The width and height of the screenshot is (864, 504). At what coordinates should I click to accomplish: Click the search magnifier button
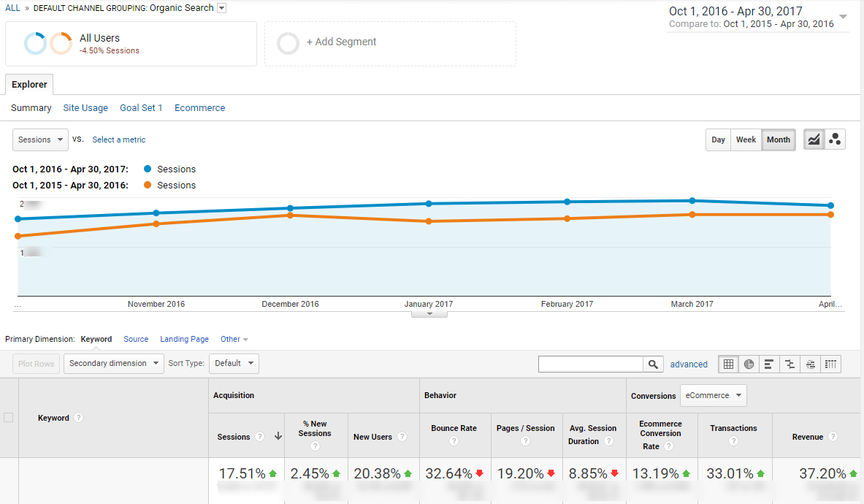[x=653, y=364]
